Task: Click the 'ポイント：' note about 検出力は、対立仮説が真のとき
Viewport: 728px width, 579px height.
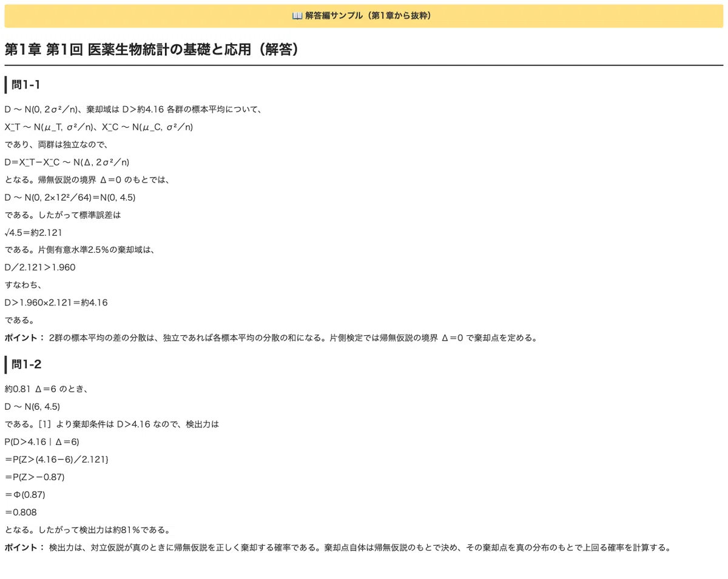Action: (x=339, y=547)
